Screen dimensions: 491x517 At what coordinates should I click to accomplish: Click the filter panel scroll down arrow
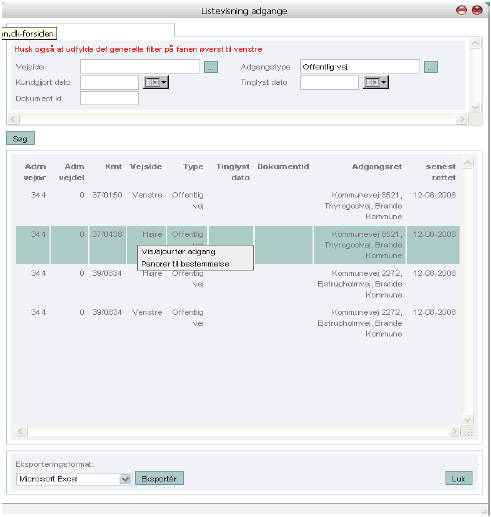[x=475, y=107]
